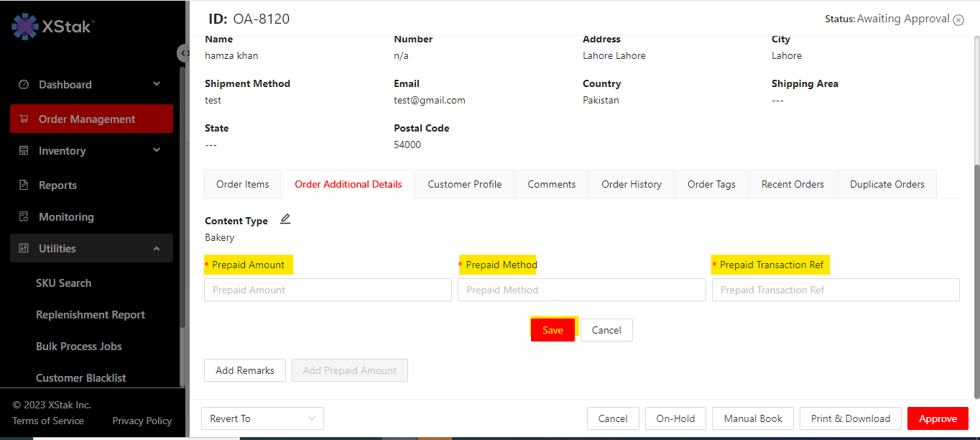Click the Inventory icon in the sidebar
The height and width of the screenshot is (440, 980).
(x=24, y=151)
